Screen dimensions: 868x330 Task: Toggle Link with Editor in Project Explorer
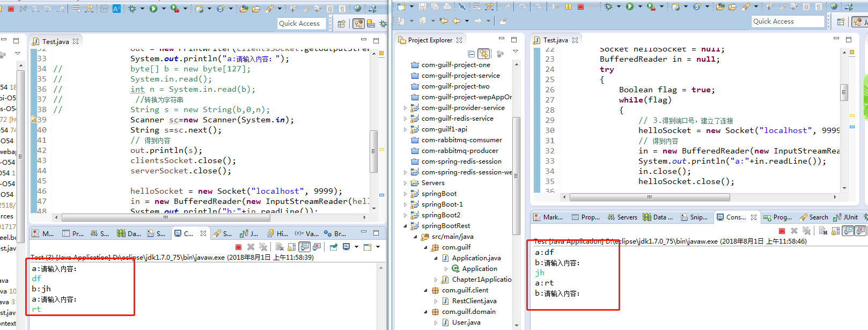coord(484,54)
